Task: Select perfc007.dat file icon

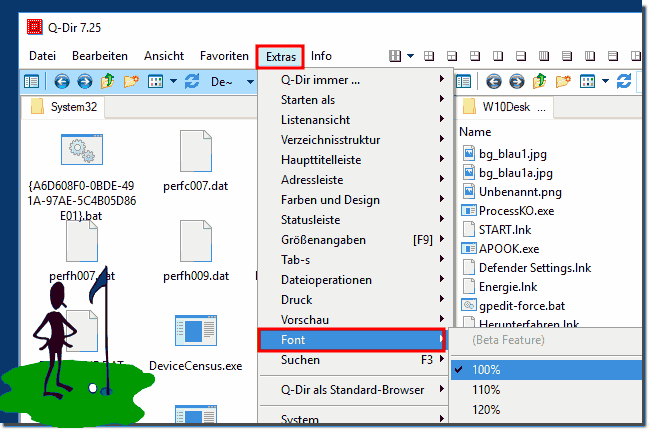Action: (x=196, y=151)
